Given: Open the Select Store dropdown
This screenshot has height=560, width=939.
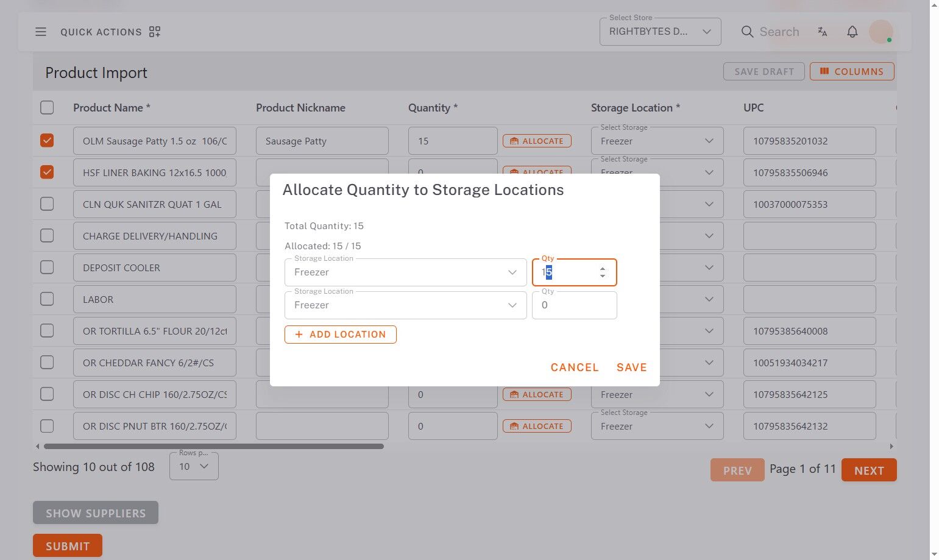Looking at the screenshot, I should coord(660,32).
